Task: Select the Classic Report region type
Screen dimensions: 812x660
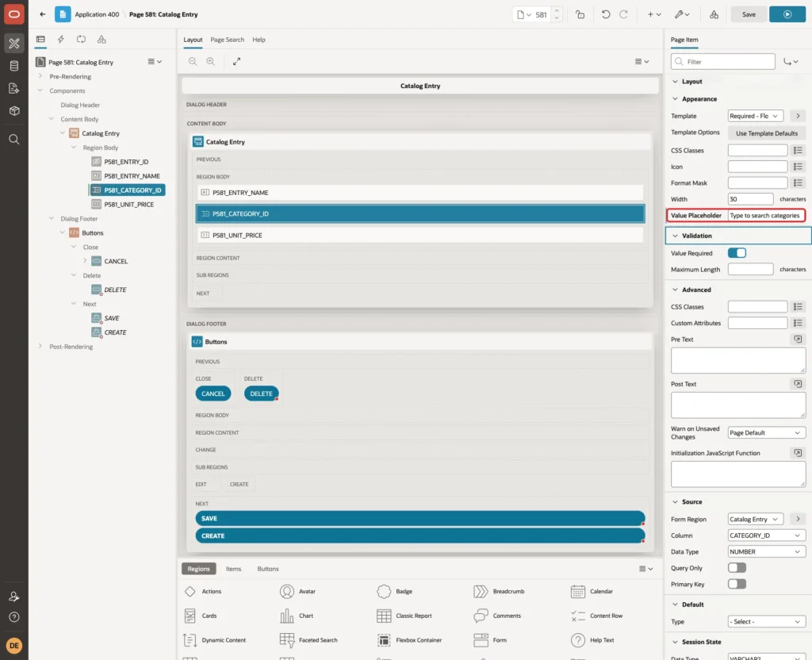Action: 404,616
